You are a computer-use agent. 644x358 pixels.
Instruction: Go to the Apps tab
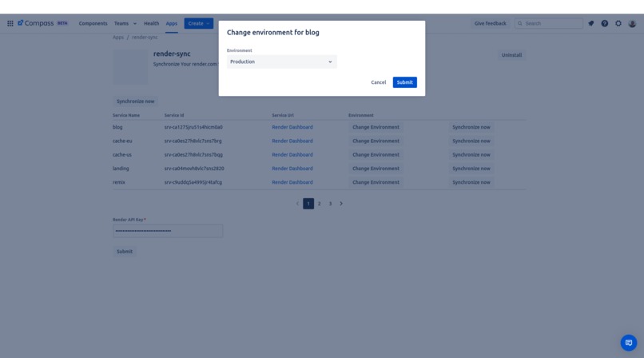[172, 23]
